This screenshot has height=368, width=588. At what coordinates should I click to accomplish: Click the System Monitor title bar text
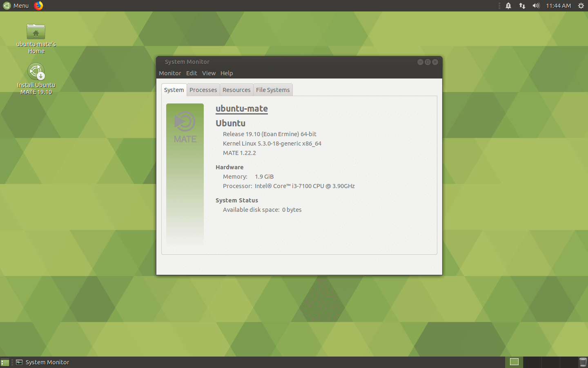click(x=187, y=62)
